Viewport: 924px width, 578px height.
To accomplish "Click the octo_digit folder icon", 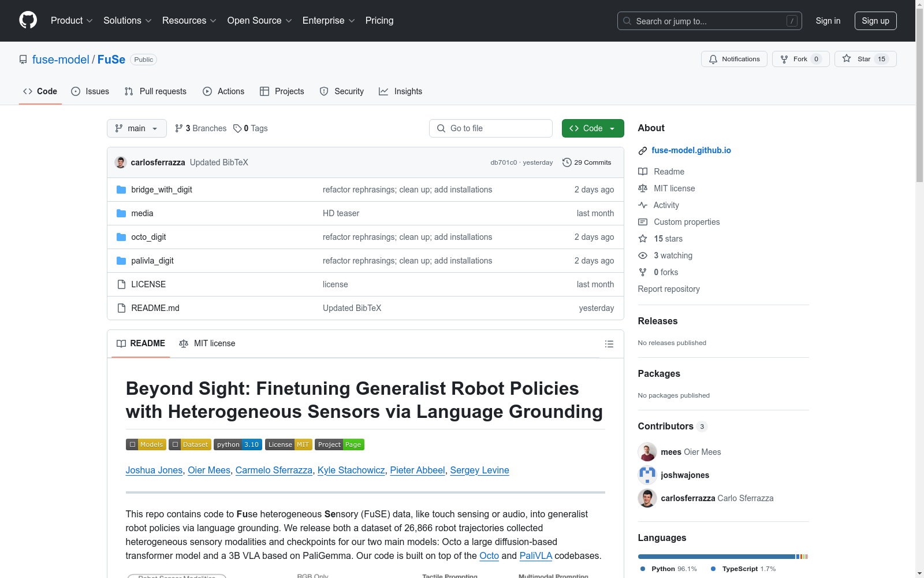I will (121, 237).
